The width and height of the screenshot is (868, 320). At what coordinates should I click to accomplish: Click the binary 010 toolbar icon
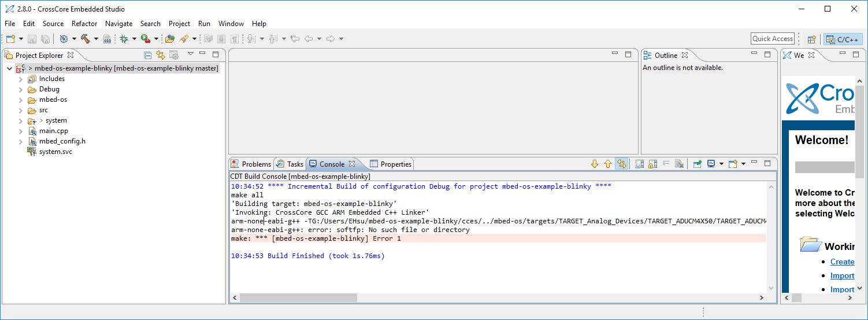[107, 39]
